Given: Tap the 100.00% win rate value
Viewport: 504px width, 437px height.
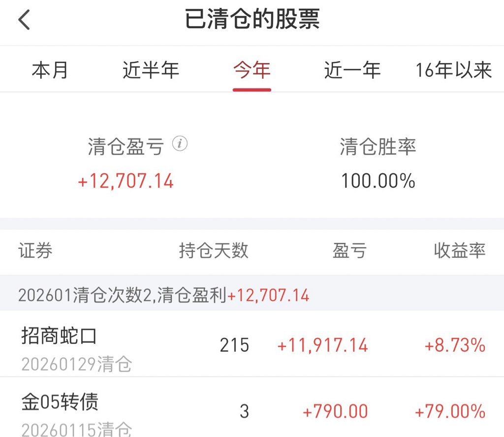Looking at the screenshot, I should [378, 181].
